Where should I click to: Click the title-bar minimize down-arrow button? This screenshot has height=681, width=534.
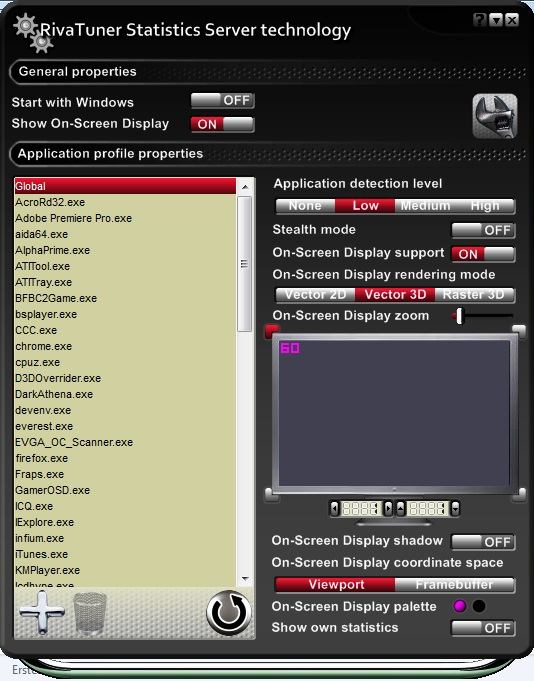point(496,20)
